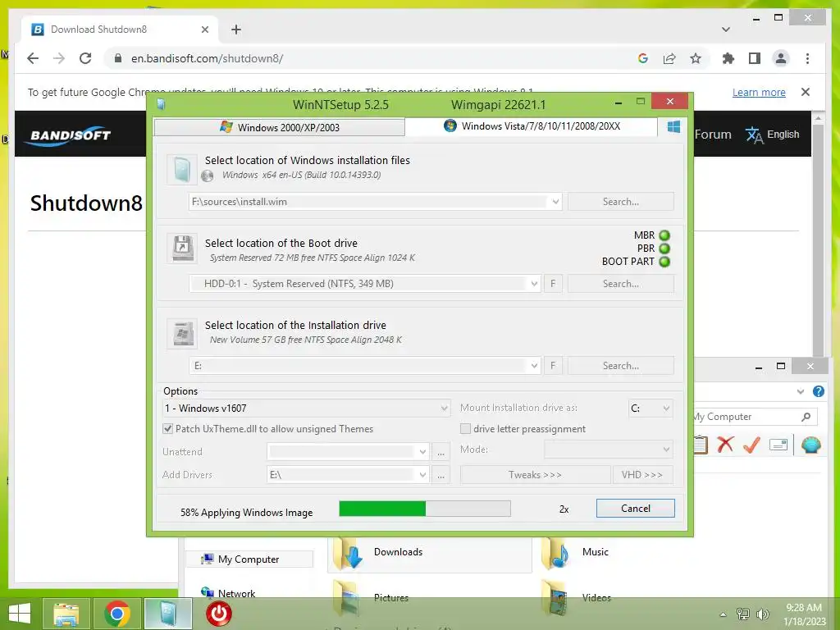Dismiss the Chrome update notice bar
This screenshot has width=840, height=630.
click(x=806, y=92)
